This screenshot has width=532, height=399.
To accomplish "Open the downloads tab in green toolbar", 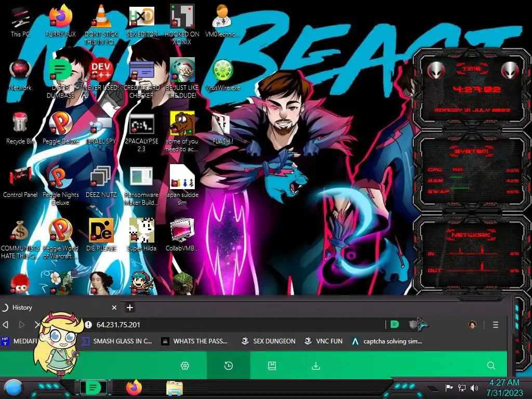I will (x=316, y=365).
